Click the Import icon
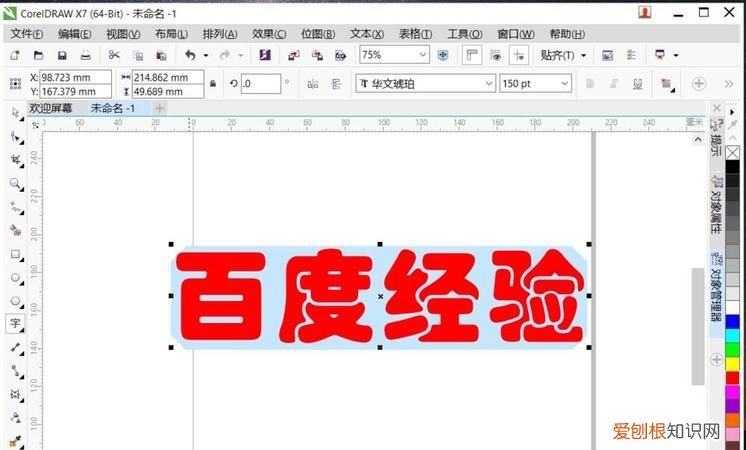746x450 pixels. click(294, 56)
